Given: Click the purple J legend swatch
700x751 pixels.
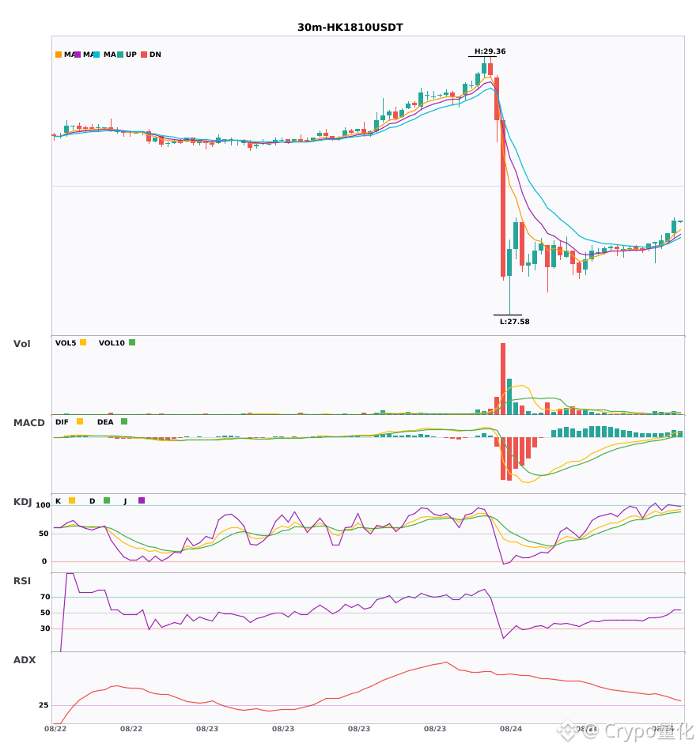Looking at the screenshot, I should [142, 500].
